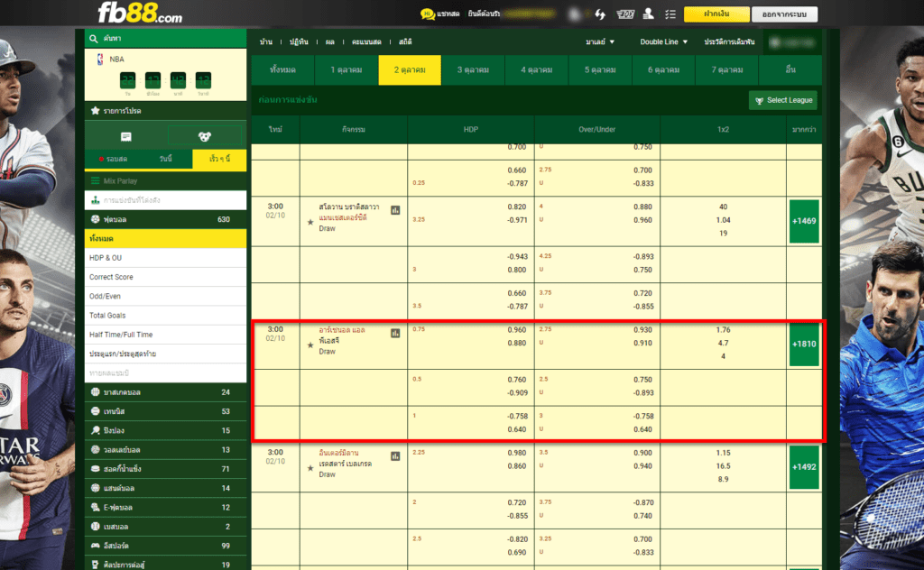Select the soccer ball sports icon tab
Image resolution: width=924 pixels, height=570 pixels.
coord(205,136)
